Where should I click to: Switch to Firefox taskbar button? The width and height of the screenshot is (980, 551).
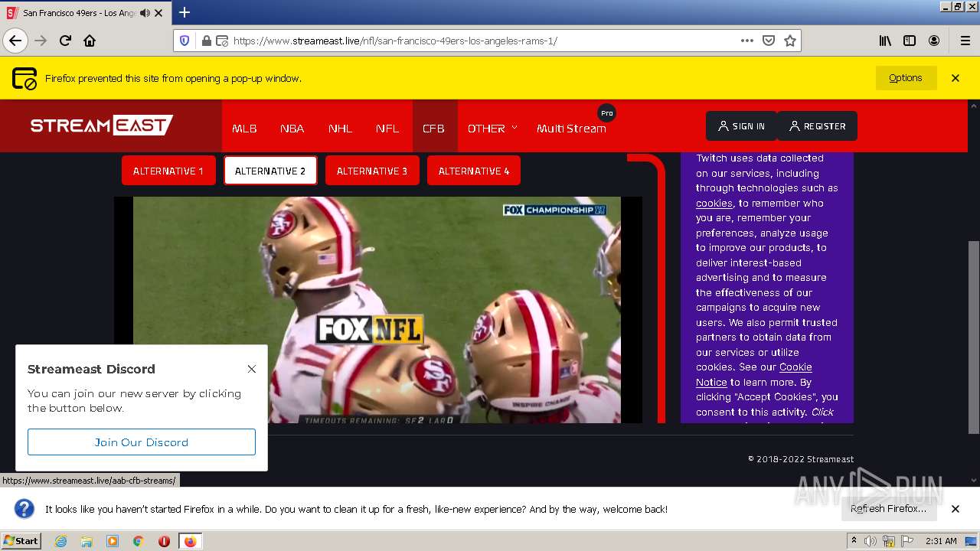tap(190, 541)
